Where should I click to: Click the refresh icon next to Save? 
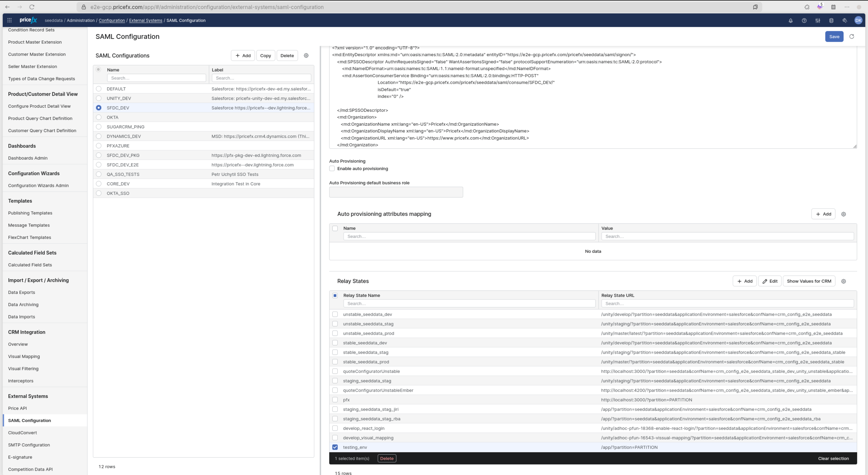pos(851,36)
